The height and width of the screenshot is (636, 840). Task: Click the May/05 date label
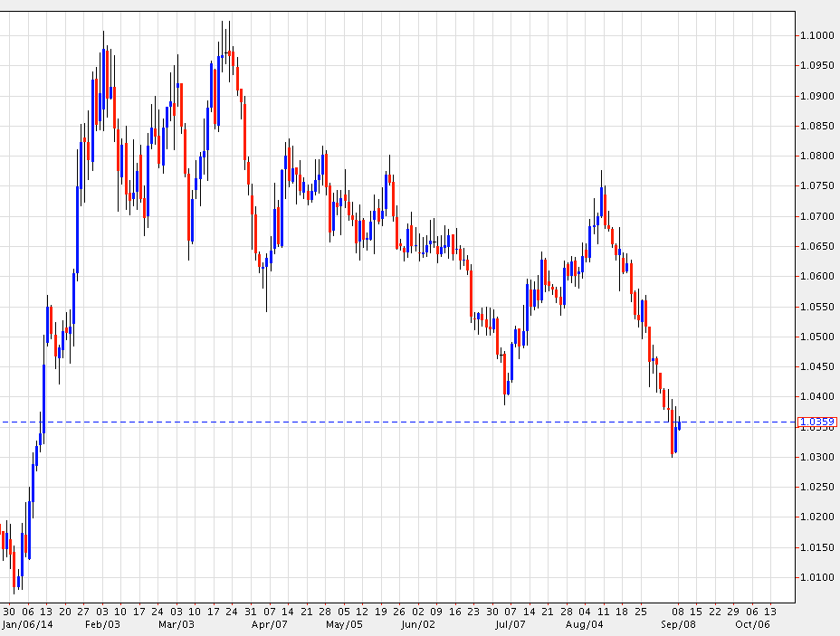tap(344, 625)
